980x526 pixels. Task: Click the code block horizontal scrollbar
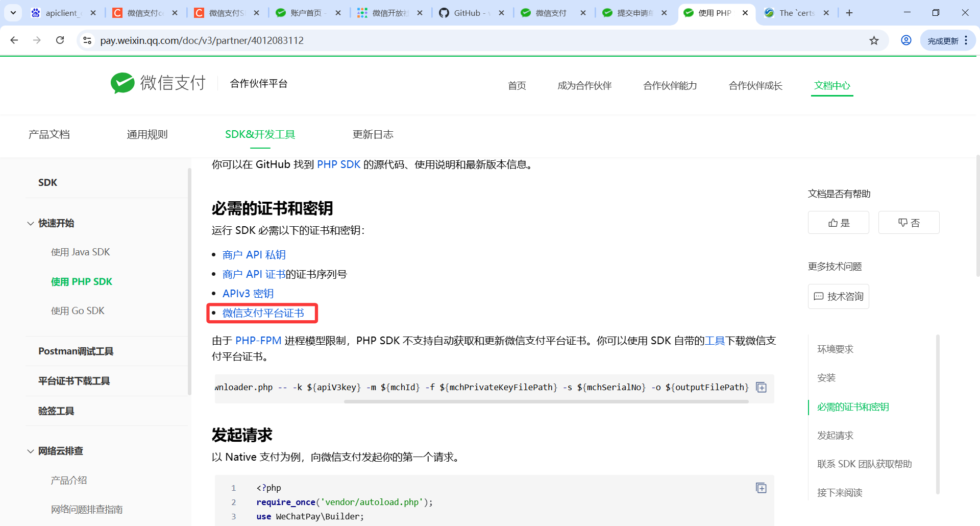546,401
